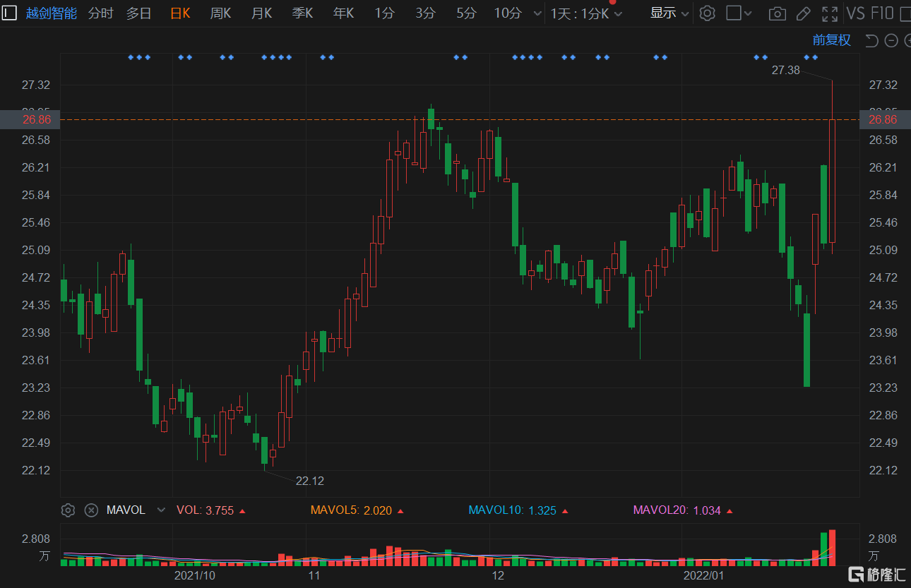Click the diamond markers group below 前复权

tap(811, 57)
